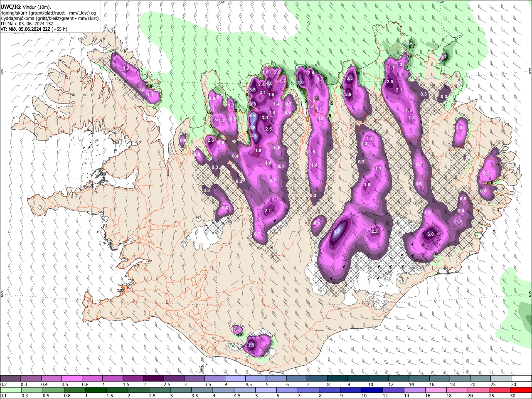Pick the bright red lower-legend swatch above 30
The image size is (532, 399).
521,390
